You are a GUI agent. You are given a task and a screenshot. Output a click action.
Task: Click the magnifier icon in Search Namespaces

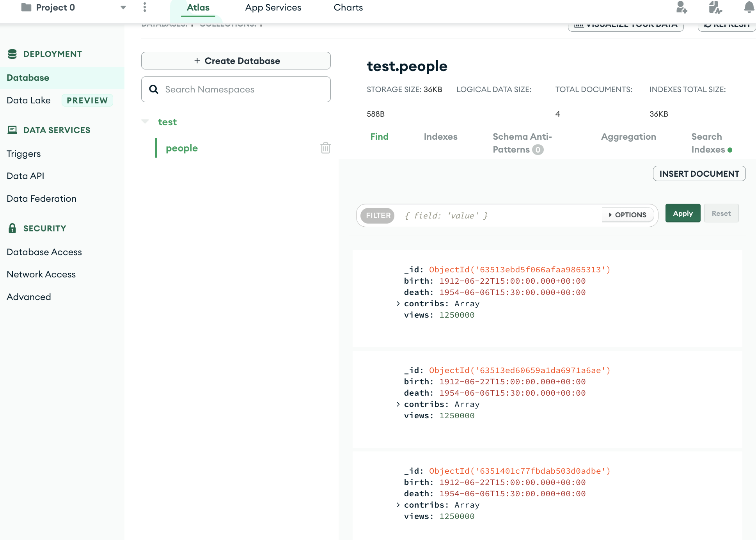click(x=154, y=89)
